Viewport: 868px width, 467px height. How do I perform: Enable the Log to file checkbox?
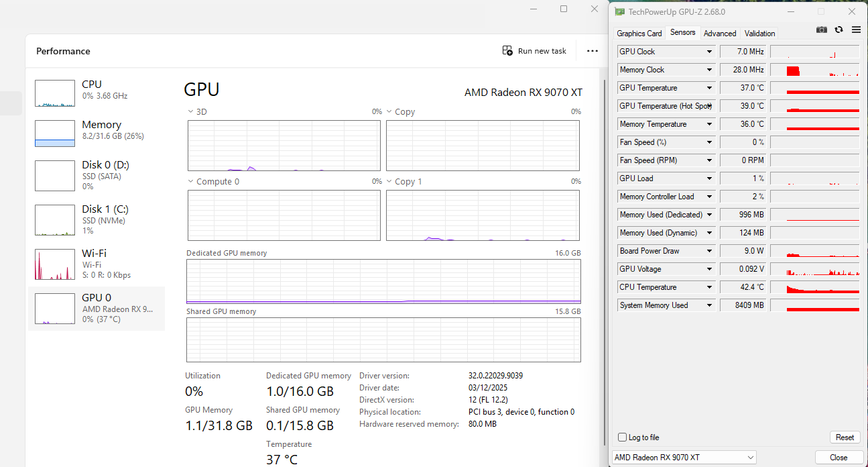tap(623, 437)
